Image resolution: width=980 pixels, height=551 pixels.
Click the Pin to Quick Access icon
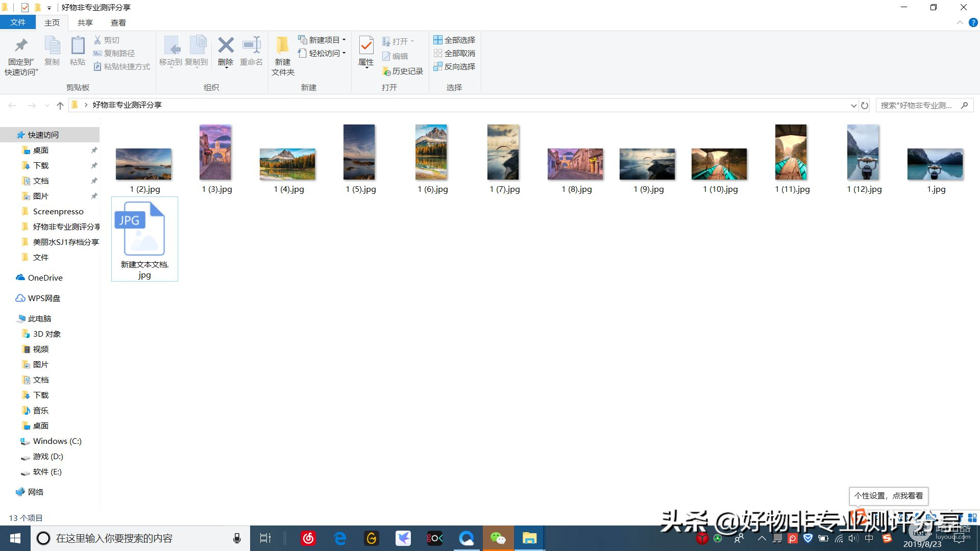pyautogui.click(x=21, y=46)
